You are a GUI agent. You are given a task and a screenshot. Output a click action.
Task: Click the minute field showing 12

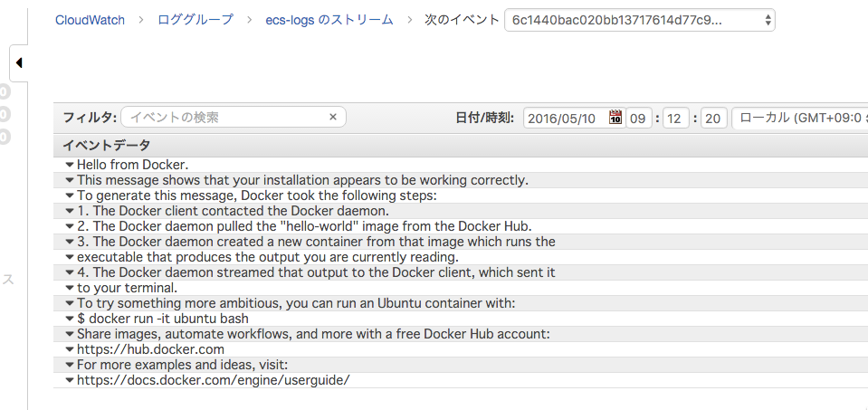(675, 118)
